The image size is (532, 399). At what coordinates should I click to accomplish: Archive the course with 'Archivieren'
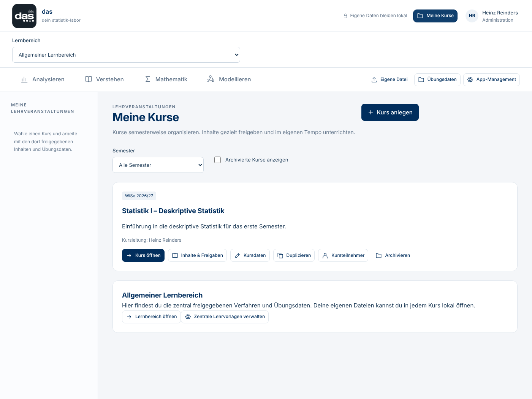393,255
